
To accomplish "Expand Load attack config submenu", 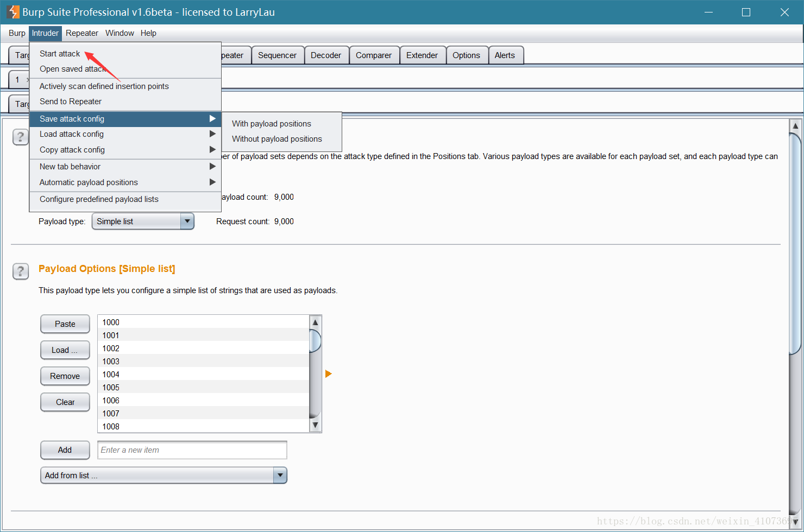I will tap(125, 134).
